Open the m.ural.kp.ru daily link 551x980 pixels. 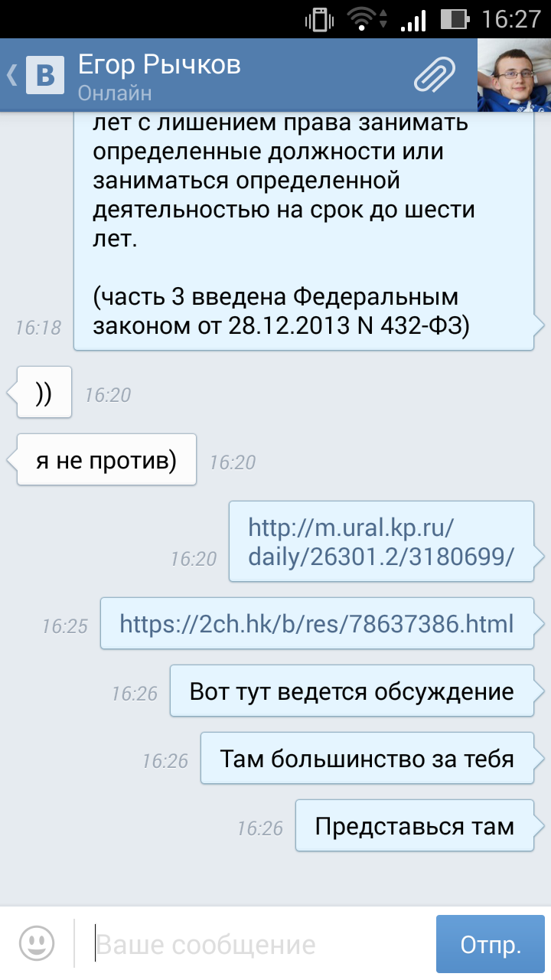pyautogui.click(x=380, y=542)
